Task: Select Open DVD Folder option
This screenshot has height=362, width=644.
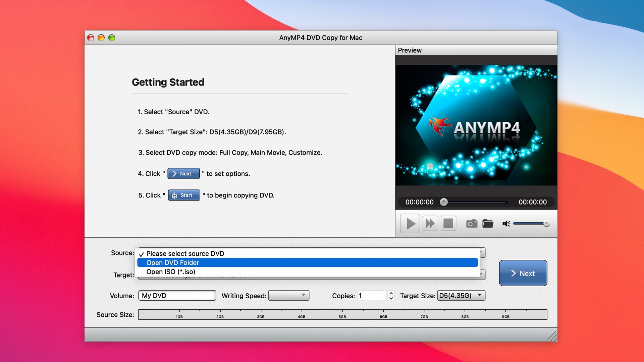Action: click(x=308, y=262)
